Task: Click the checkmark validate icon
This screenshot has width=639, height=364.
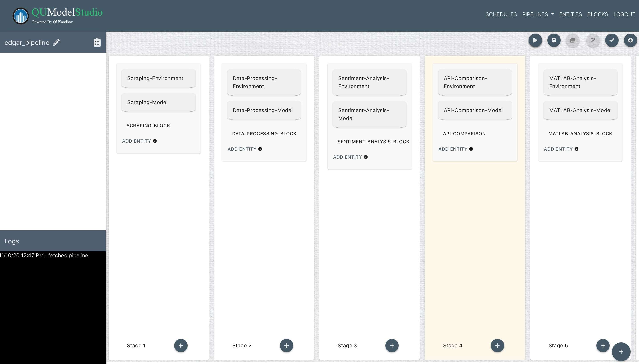Action: pos(611,40)
